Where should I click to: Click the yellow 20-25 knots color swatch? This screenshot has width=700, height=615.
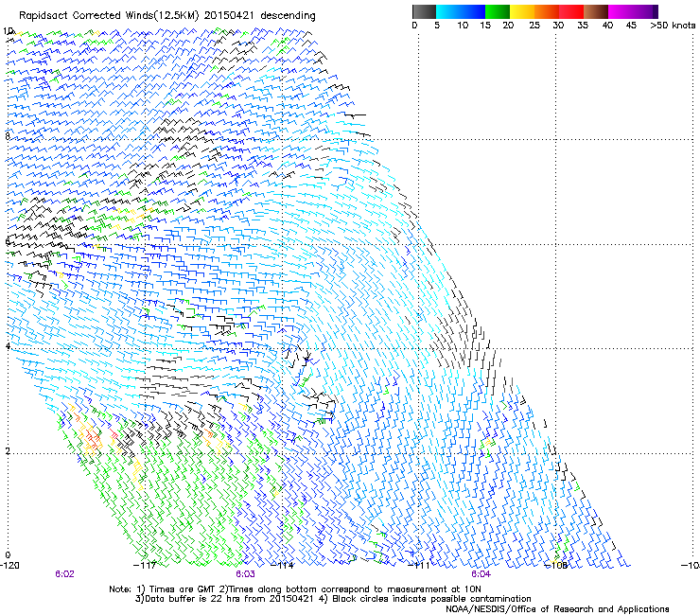point(522,11)
